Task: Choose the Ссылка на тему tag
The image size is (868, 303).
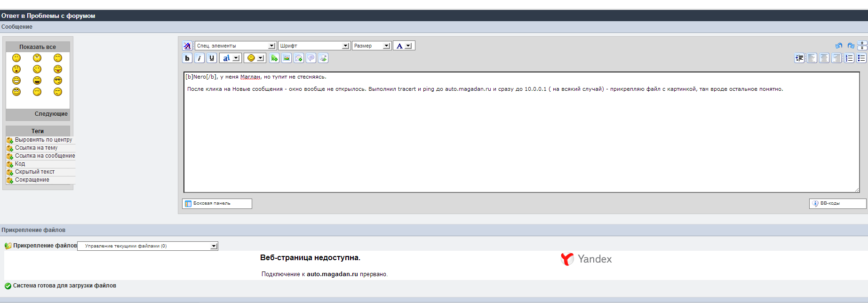Action: 36,148
